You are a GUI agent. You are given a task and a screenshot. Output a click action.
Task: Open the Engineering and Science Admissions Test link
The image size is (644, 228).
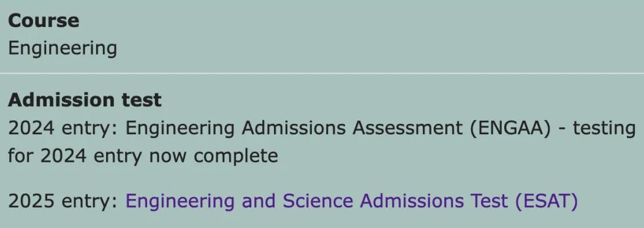coord(352,201)
